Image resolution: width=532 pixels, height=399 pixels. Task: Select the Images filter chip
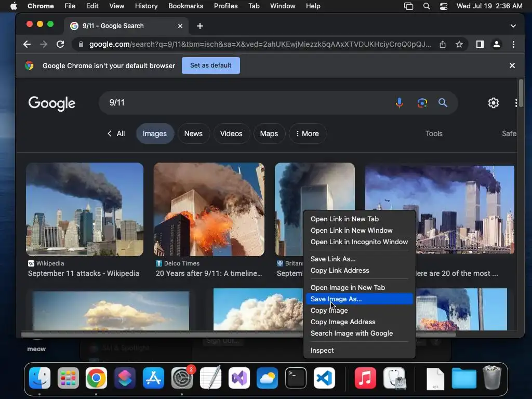155,134
